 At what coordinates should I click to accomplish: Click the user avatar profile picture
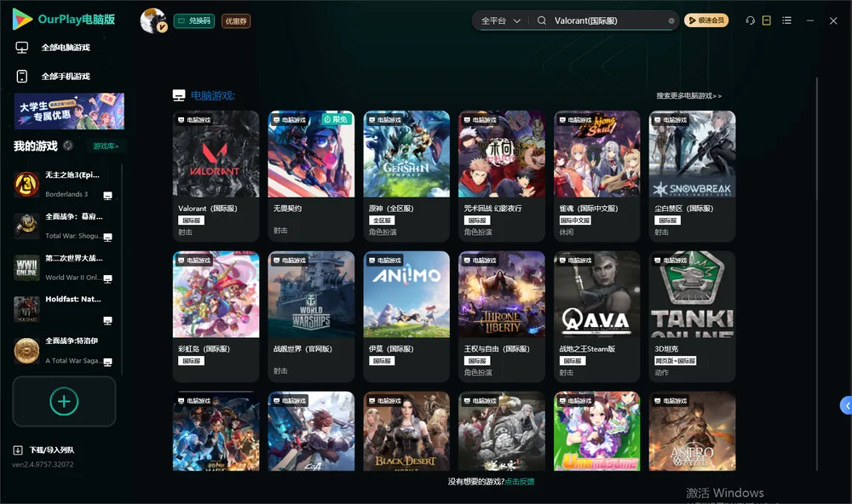tap(153, 20)
